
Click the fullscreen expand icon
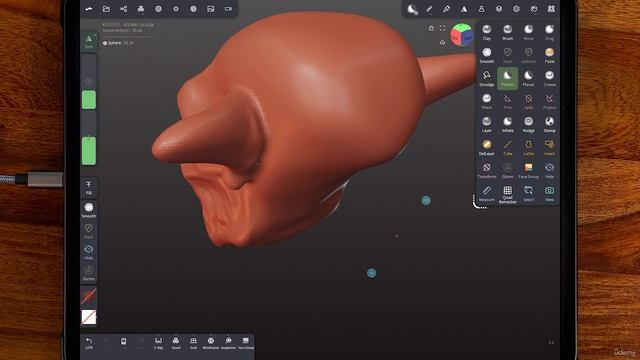pyautogui.click(x=442, y=28)
